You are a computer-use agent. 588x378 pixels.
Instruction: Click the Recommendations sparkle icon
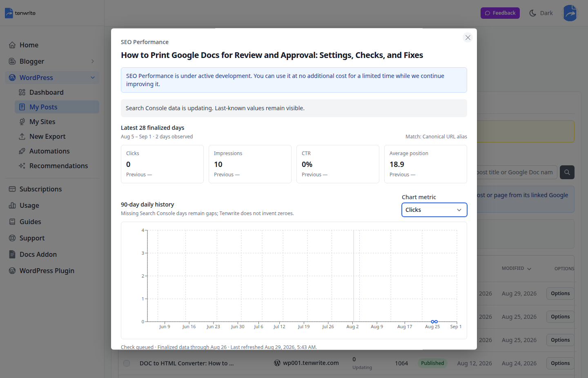[x=22, y=166]
